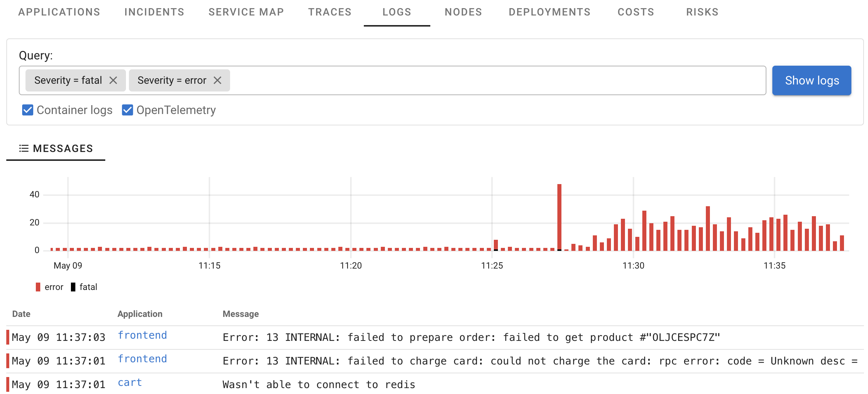Toggle the error series legend swatch
Screen dimensions: 868x394
38,287
